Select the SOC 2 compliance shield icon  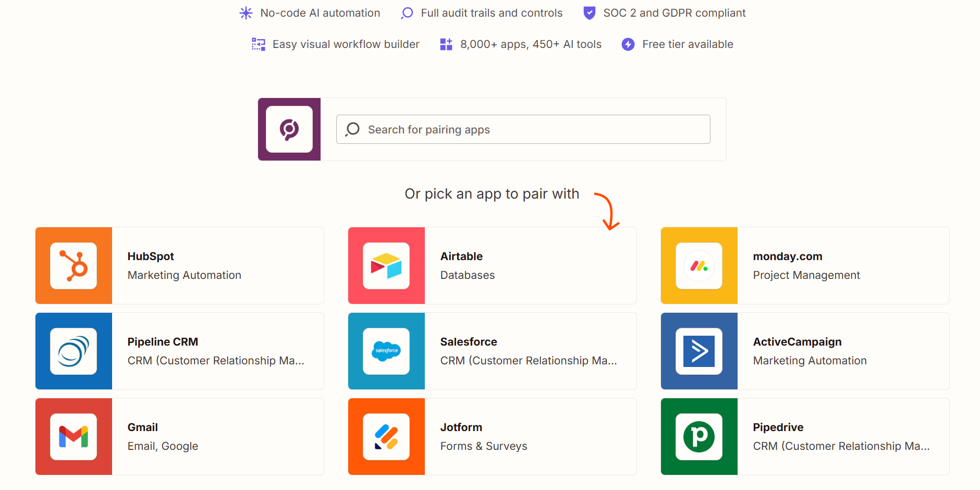(589, 13)
